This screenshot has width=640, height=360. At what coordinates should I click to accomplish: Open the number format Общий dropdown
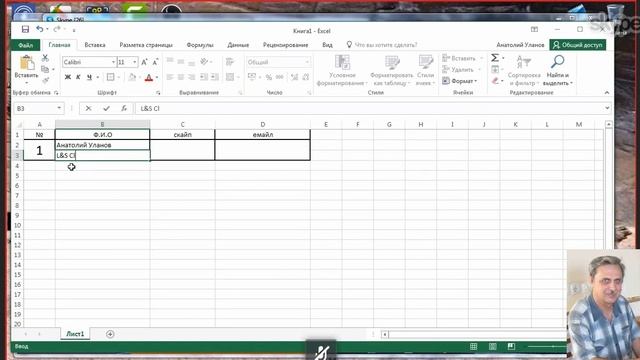click(x=307, y=62)
